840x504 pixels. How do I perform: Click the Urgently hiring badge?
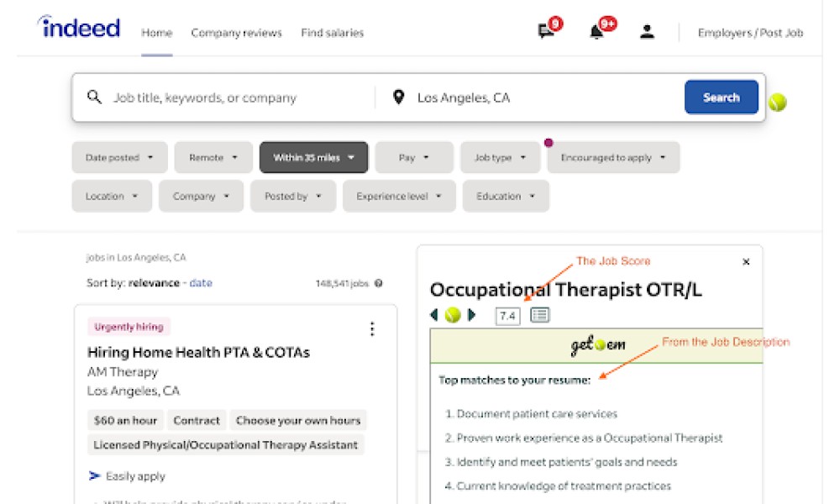[x=129, y=327]
